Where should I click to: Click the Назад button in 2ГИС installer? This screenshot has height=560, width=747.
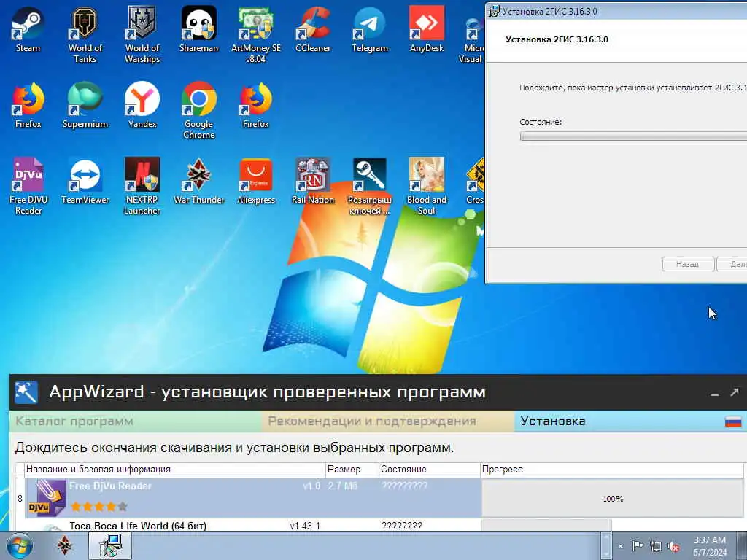pyautogui.click(x=688, y=264)
